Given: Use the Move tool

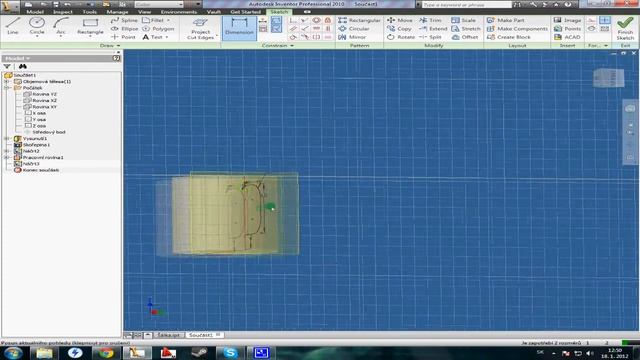Looking at the screenshot, I should pos(400,20).
